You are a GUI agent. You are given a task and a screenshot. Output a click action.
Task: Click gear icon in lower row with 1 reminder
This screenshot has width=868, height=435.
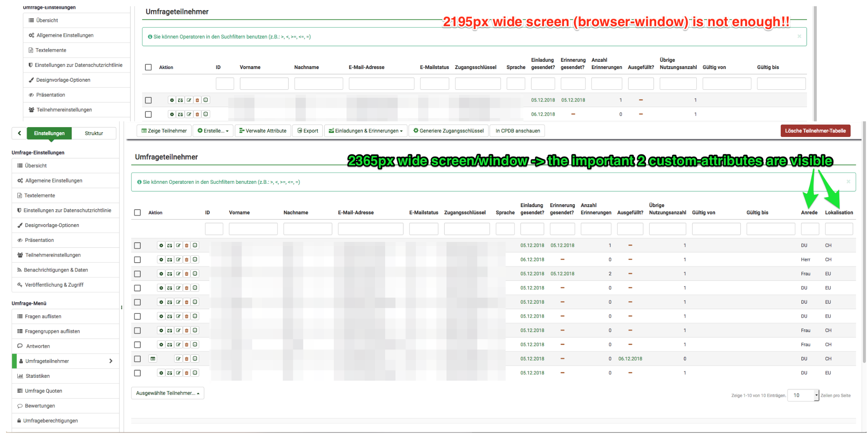point(161,245)
